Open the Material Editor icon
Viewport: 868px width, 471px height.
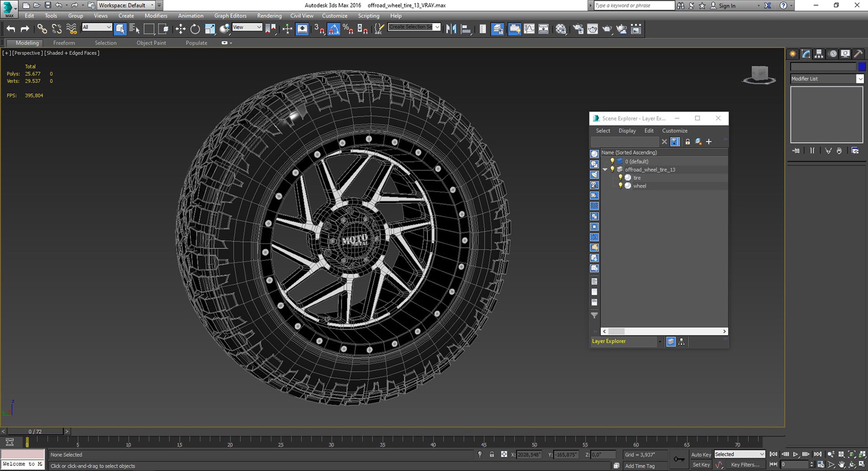561,29
